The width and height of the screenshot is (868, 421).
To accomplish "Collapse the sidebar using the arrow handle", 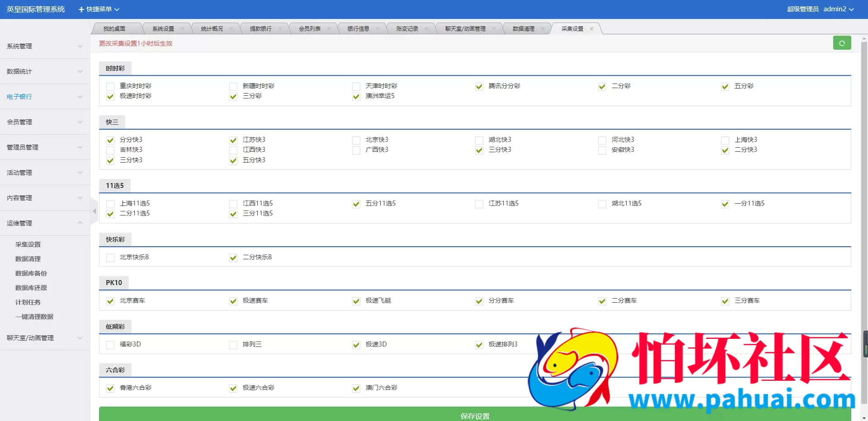I will [x=94, y=211].
